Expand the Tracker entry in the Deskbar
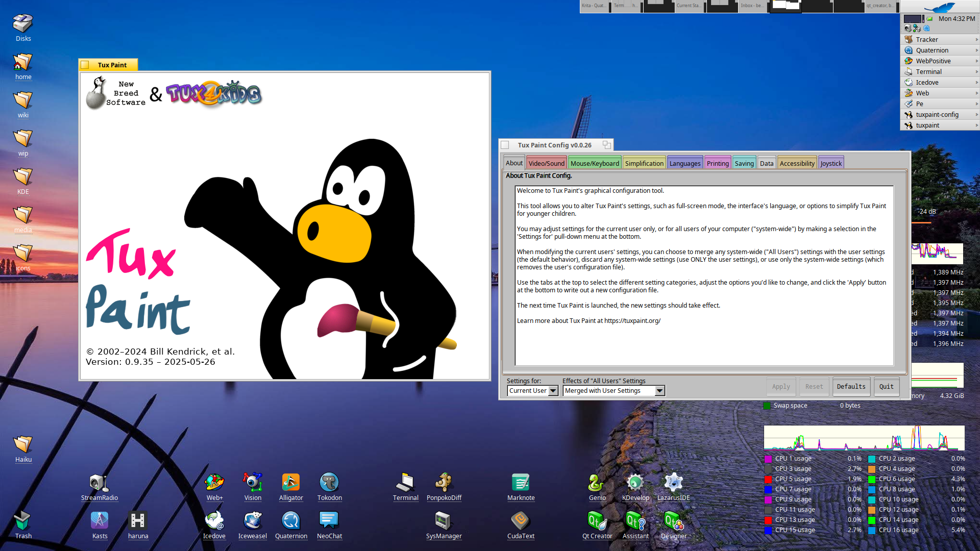The image size is (980, 551). (939, 39)
